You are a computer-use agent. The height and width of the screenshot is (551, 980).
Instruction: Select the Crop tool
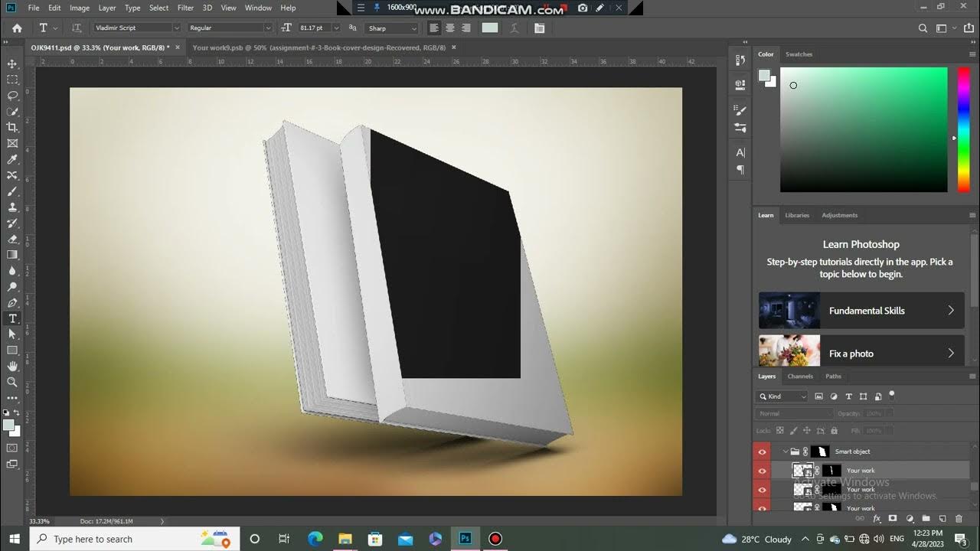coord(12,128)
